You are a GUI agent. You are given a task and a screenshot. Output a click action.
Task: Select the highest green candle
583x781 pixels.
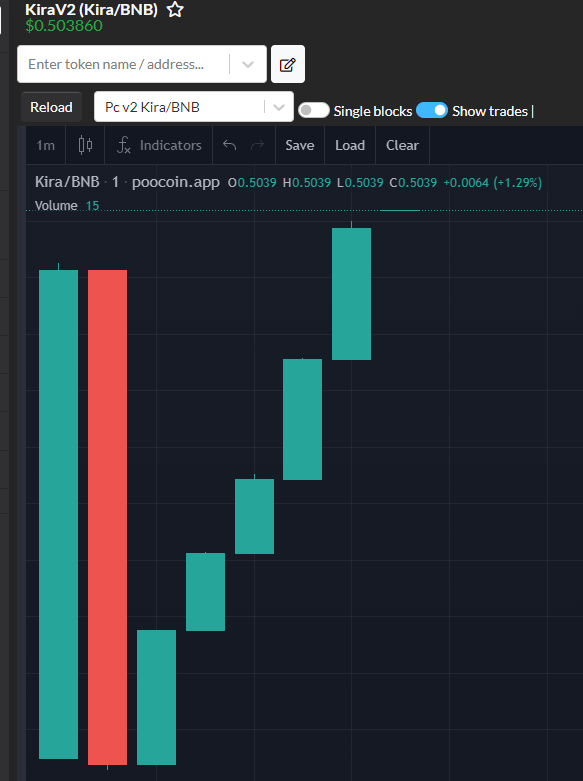351,294
